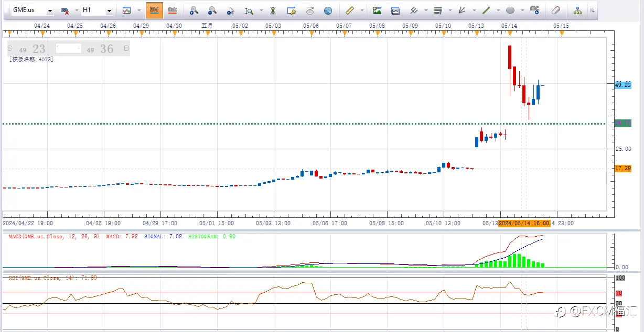Click the RSI indicator title label

pyautogui.click(x=52, y=278)
